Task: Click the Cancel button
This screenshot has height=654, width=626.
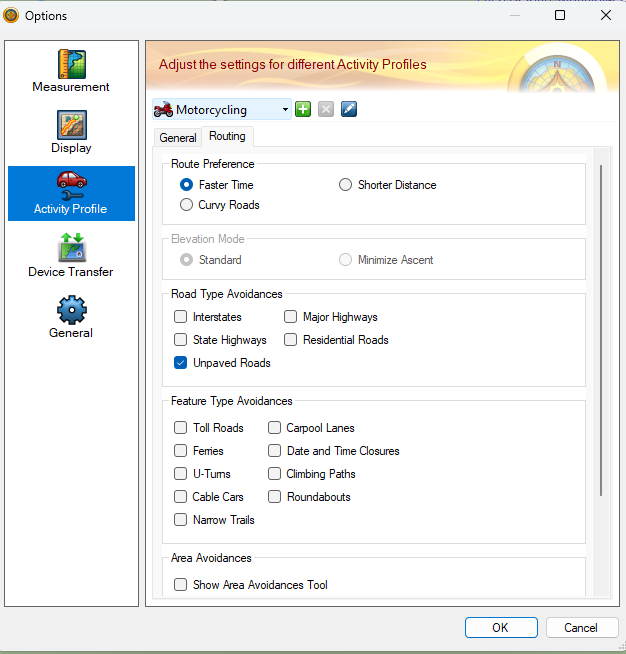Action: 582,628
